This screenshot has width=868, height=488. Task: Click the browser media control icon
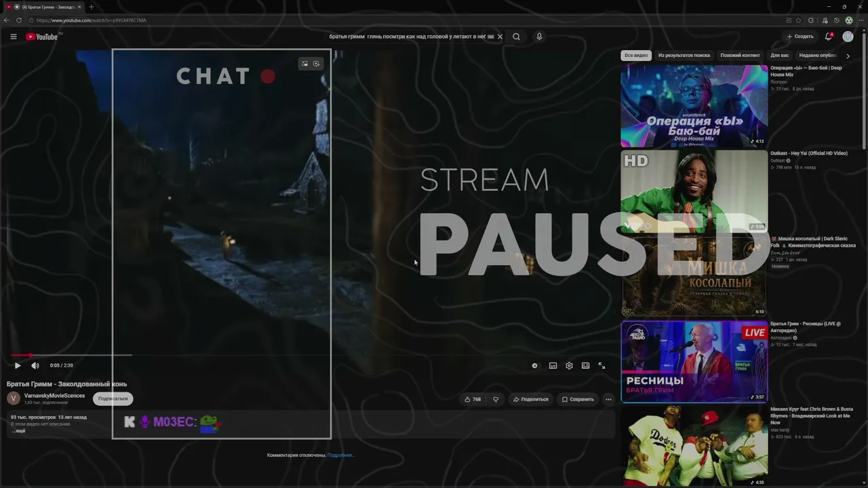(x=825, y=20)
